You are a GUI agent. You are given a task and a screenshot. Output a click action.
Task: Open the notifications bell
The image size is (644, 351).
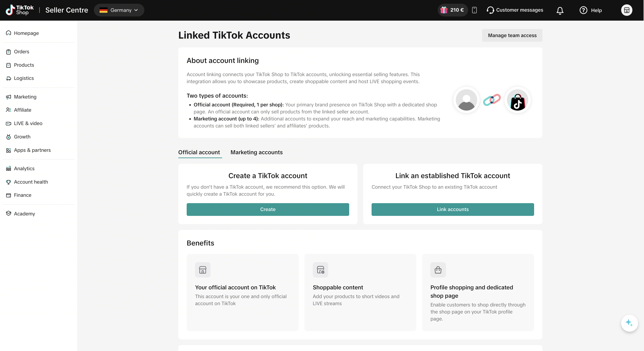pyautogui.click(x=560, y=10)
